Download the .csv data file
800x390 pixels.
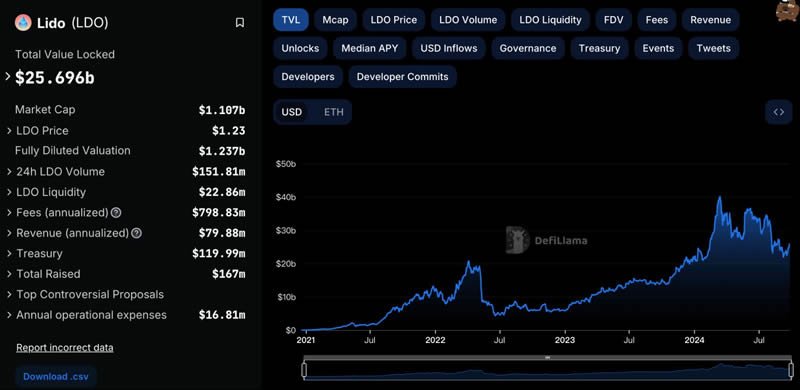56,377
